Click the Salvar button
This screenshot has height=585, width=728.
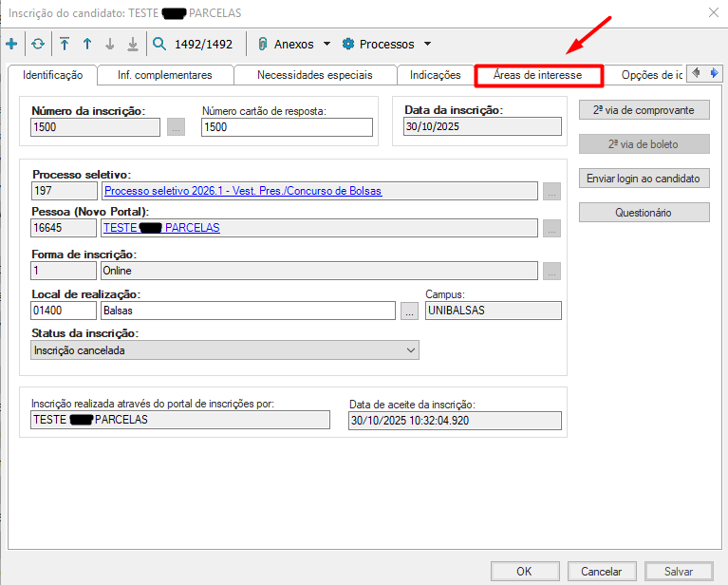(x=678, y=572)
